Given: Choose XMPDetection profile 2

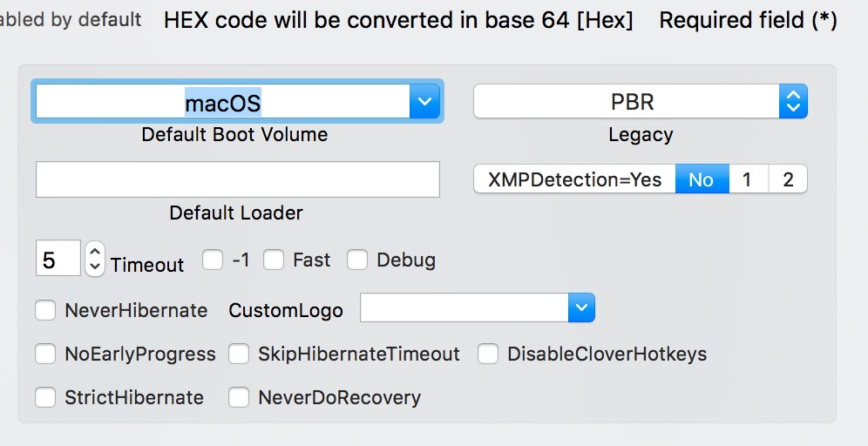Looking at the screenshot, I should pos(788,179).
